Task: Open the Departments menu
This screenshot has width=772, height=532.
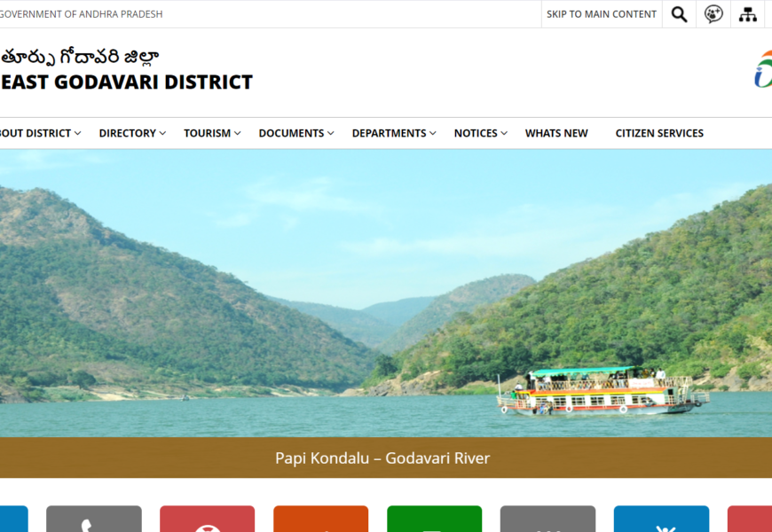Action: [389, 133]
